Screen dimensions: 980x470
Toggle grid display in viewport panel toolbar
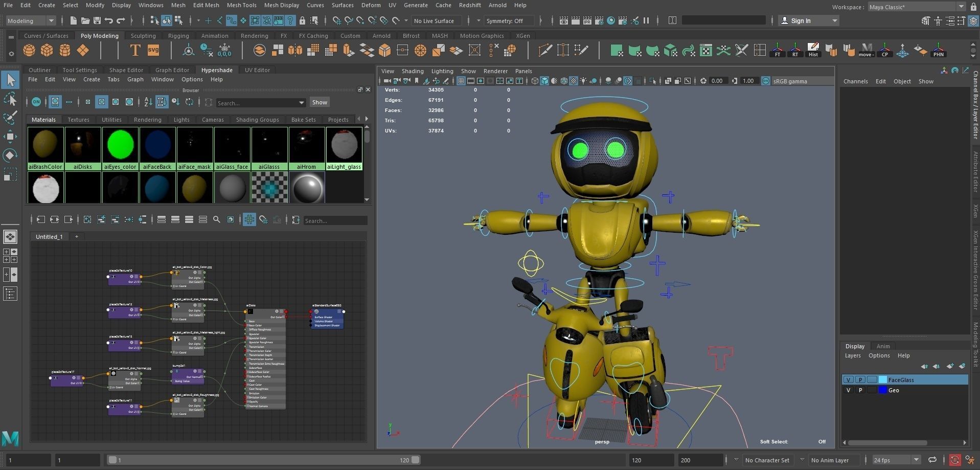click(x=461, y=81)
